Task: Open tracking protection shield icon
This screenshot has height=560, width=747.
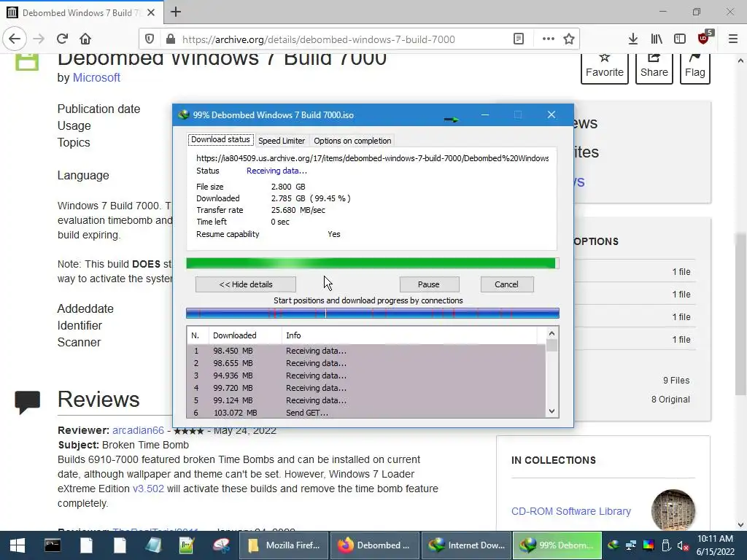Action: [150, 39]
